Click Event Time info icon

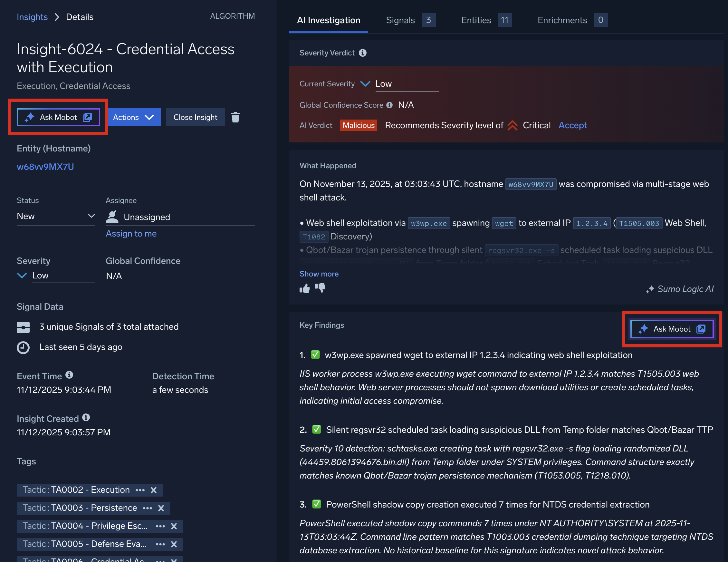(x=69, y=375)
